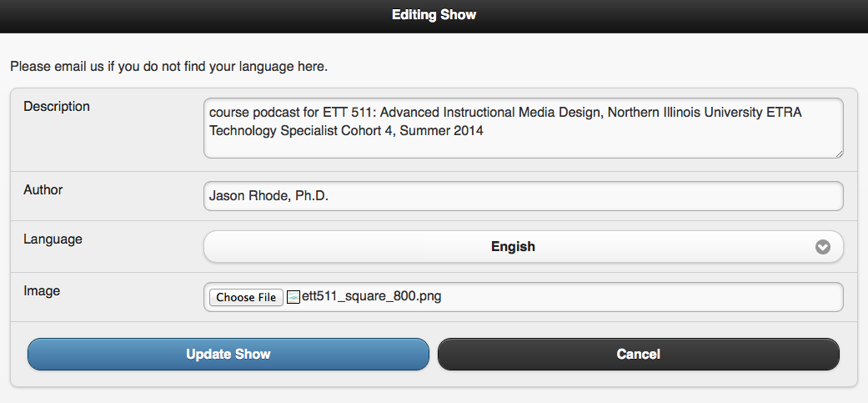Click the Language field label
This screenshot has width=868, height=403.
click(x=53, y=239)
